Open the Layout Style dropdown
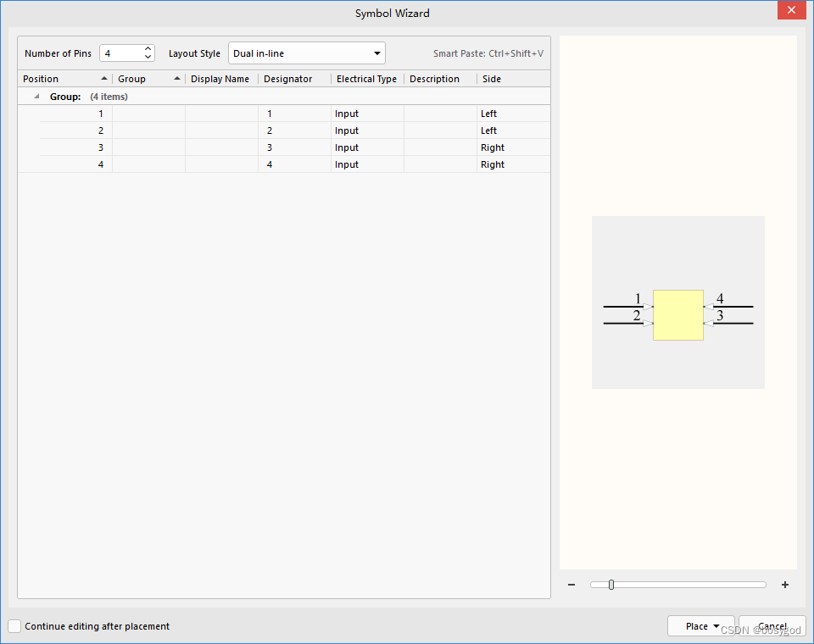Screen dimensions: 814x644 point(307,53)
